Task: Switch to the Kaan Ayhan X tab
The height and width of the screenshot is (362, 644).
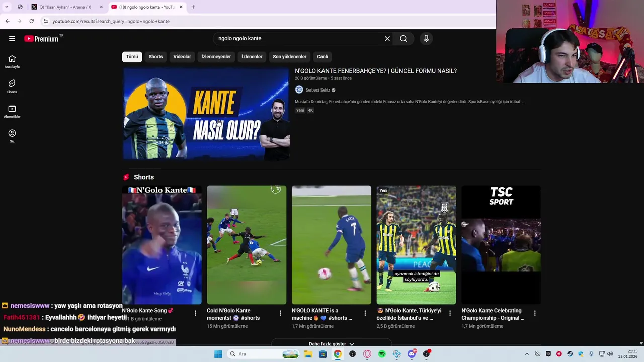Action: coord(65,7)
